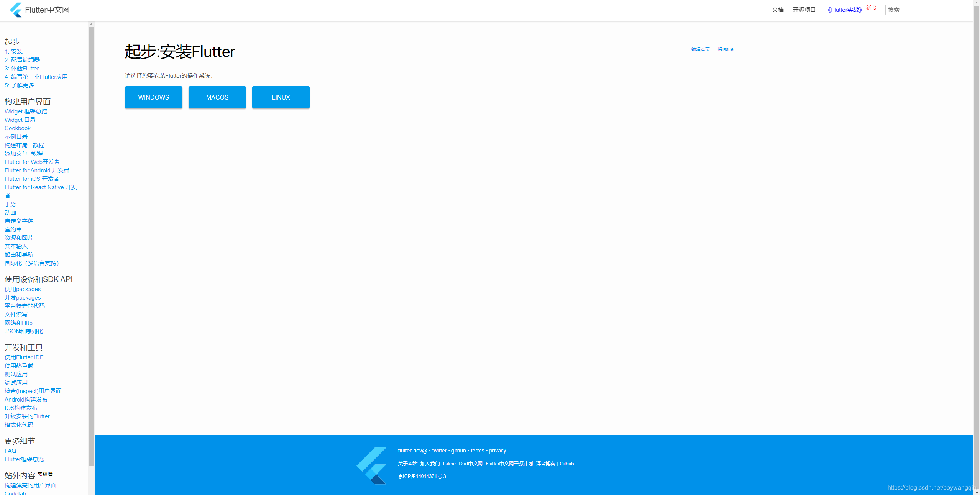
Task: Go to Widget 框架总览
Action: click(x=26, y=111)
